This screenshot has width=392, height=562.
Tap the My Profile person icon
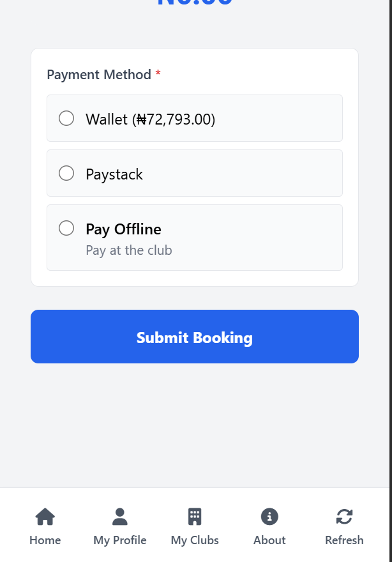119,517
